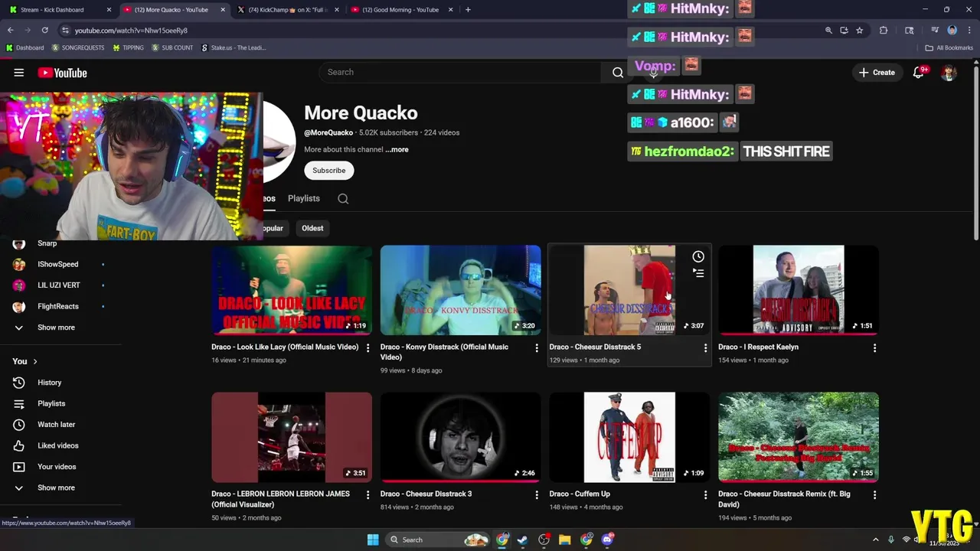Open Chrome extensions puzzle icon
The height and width of the screenshot is (551, 980).
884,30
